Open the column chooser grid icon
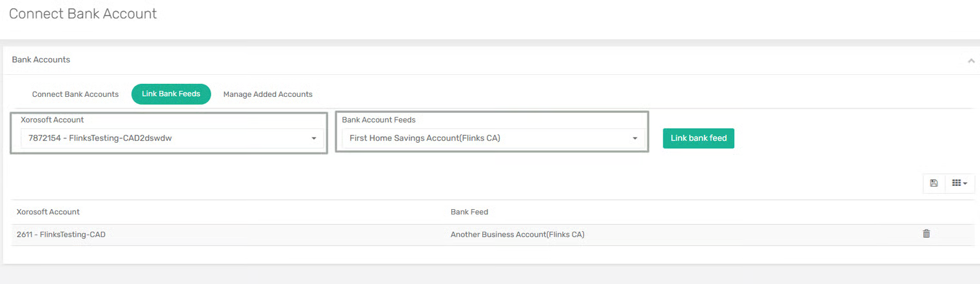Screen dimensions: 980x284 (959, 183)
